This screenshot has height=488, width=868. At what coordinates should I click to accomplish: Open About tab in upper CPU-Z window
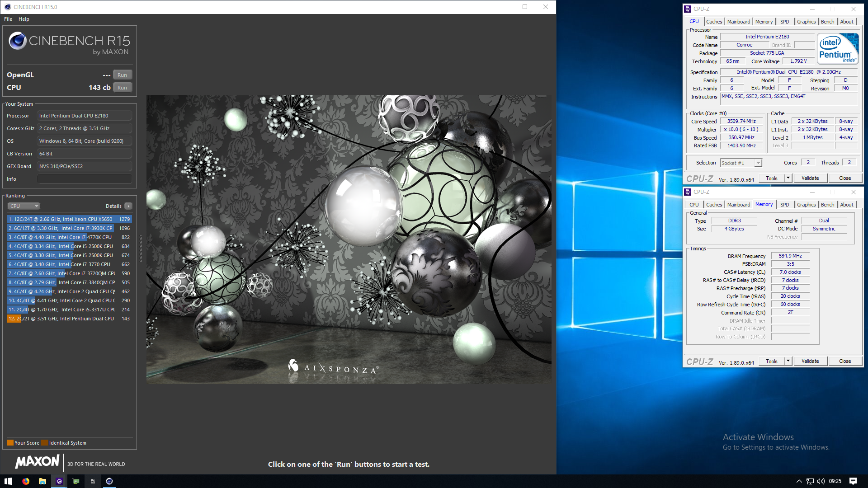click(x=847, y=22)
